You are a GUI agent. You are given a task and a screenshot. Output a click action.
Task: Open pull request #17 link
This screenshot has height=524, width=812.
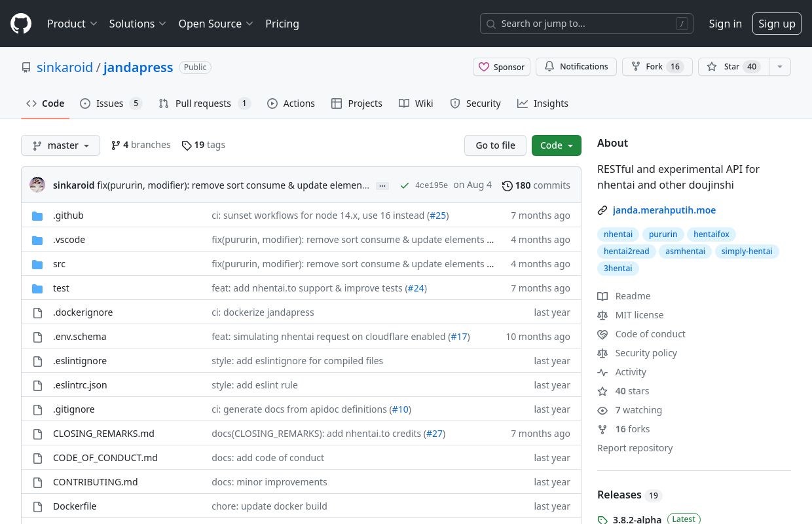pyautogui.click(x=458, y=337)
